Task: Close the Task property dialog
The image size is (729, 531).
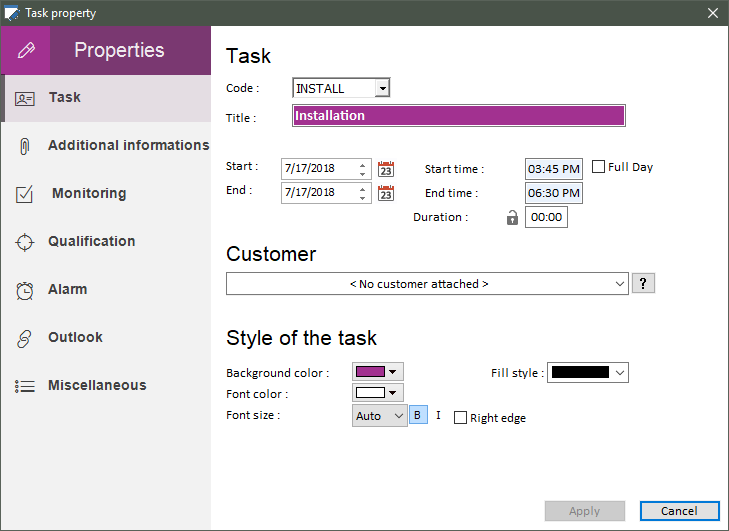Action: pos(712,13)
